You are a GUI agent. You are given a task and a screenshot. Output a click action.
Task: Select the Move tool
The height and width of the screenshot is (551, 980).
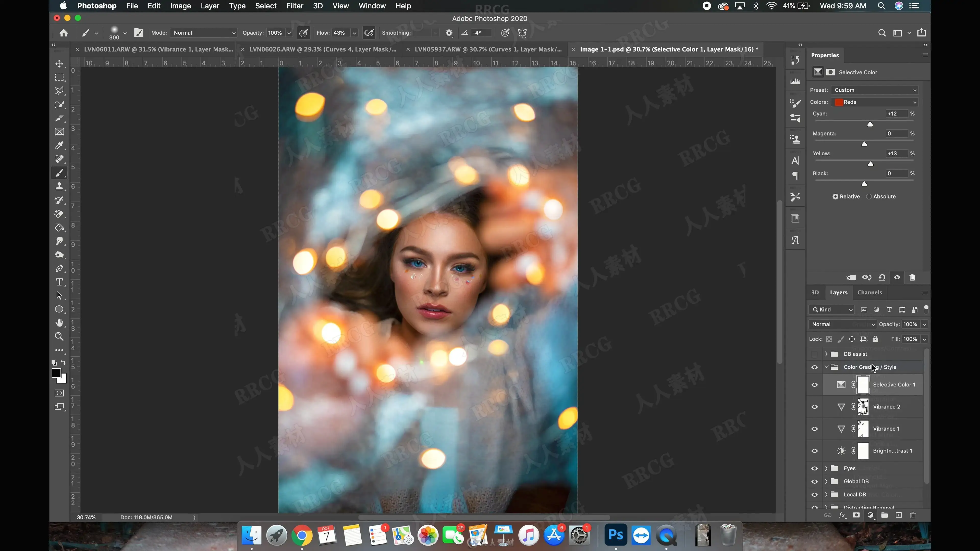59,64
